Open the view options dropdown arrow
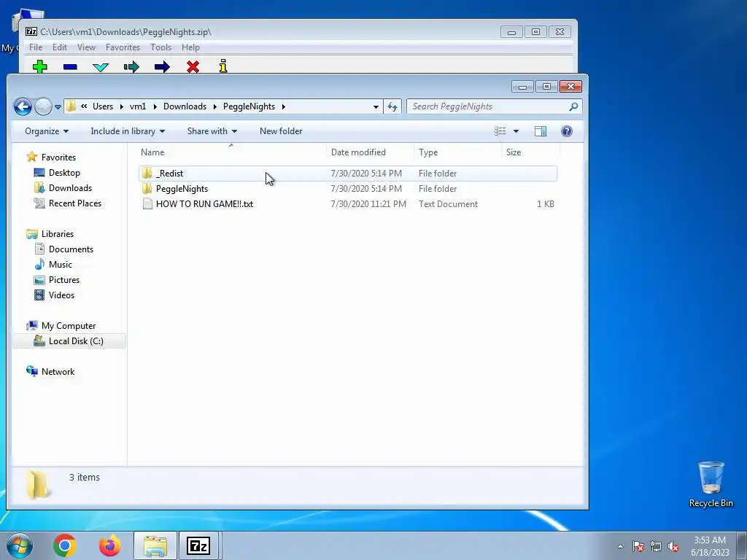This screenshot has height=560, width=747. tap(516, 131)
